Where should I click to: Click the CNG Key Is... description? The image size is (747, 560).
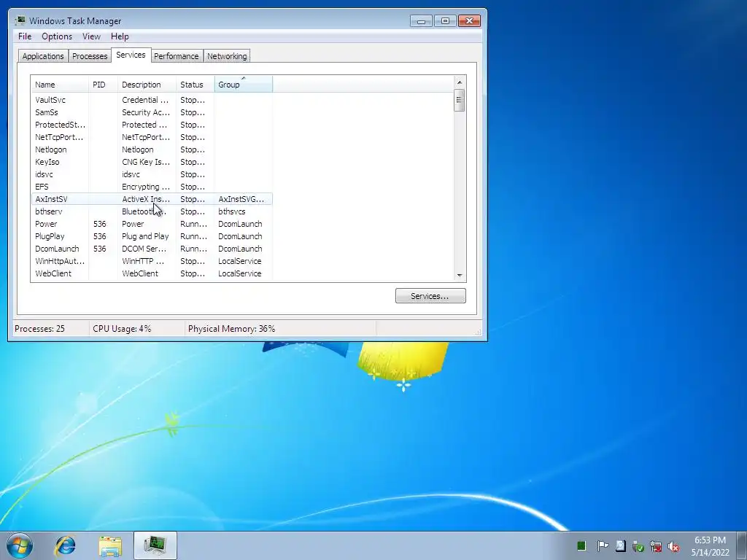click(146, 162)
